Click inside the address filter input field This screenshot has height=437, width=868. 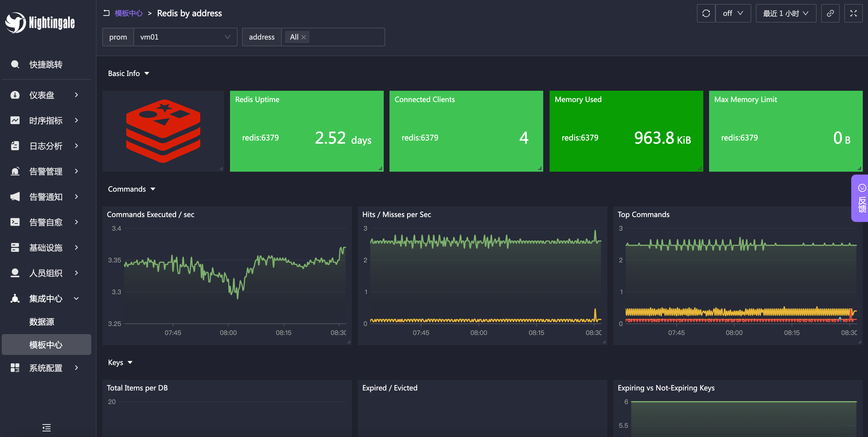click(346, 37)
